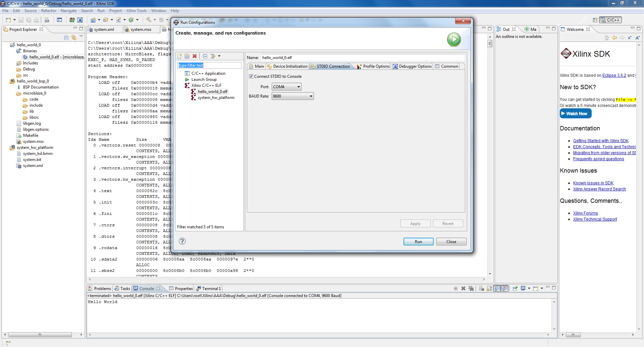Click the Open Console icon
This screenshot has width=644, height=347.
pyautogui.click(x=536, y=288)
